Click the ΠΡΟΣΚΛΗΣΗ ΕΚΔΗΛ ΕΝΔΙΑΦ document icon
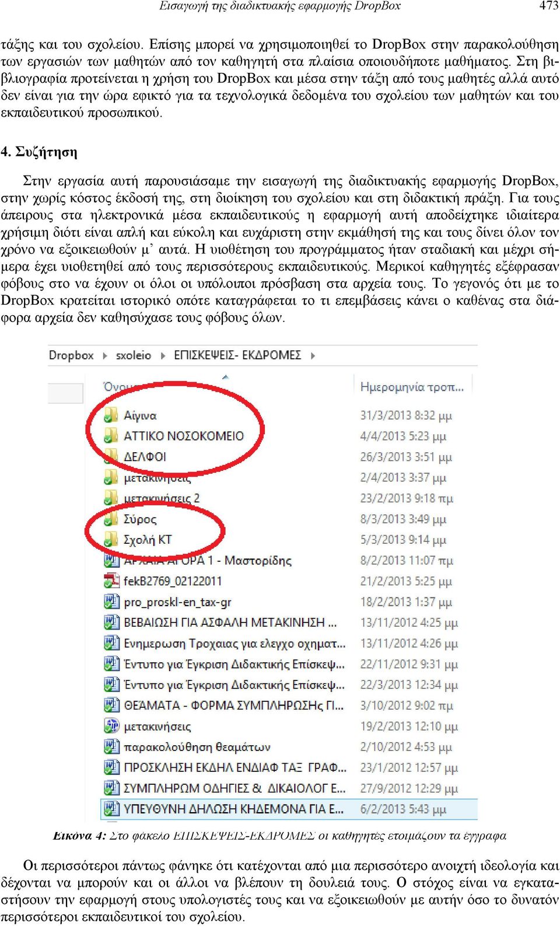This screenshot has height=926, width=560. (x=111, y=768)
